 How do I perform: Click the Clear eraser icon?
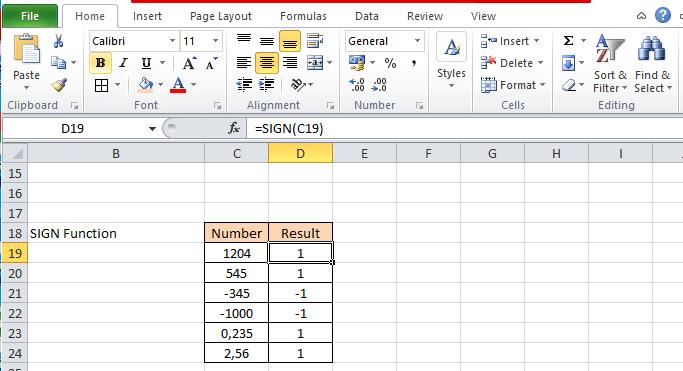(x=569, y=85)
